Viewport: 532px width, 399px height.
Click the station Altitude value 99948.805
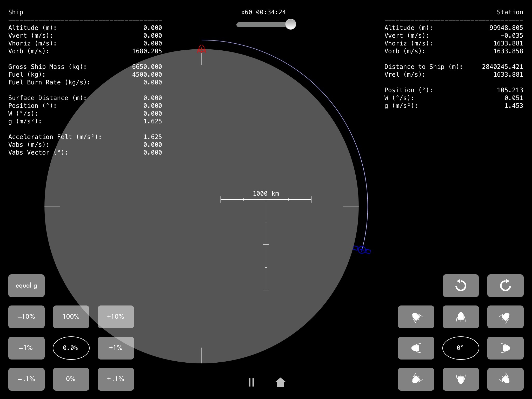pyautogui.click(x=506, y=28)
